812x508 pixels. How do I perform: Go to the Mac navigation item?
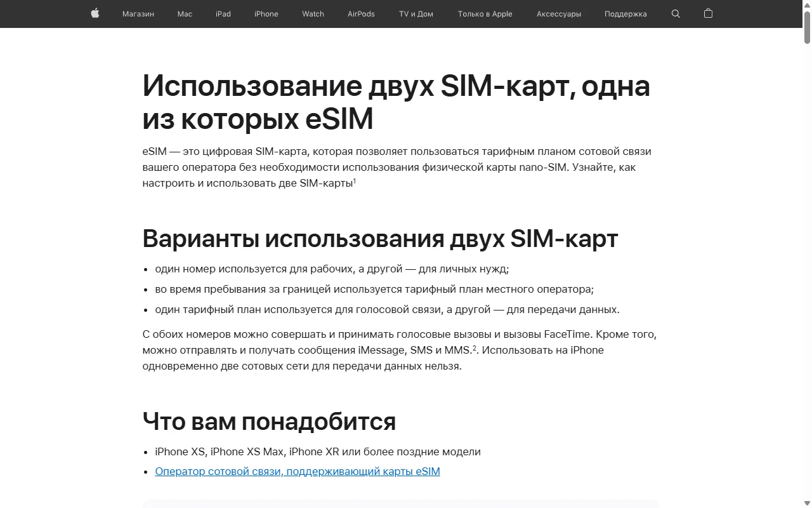tap(185, 14)
